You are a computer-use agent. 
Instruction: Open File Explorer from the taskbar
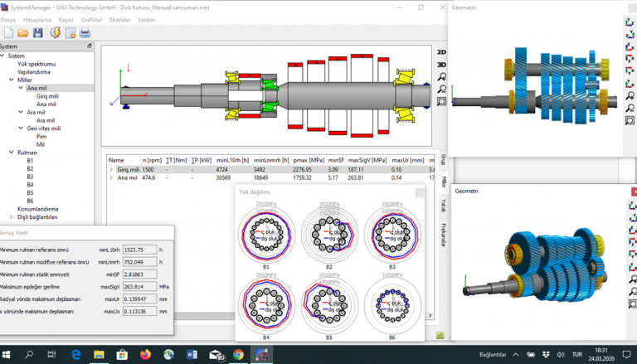[99, 355]
